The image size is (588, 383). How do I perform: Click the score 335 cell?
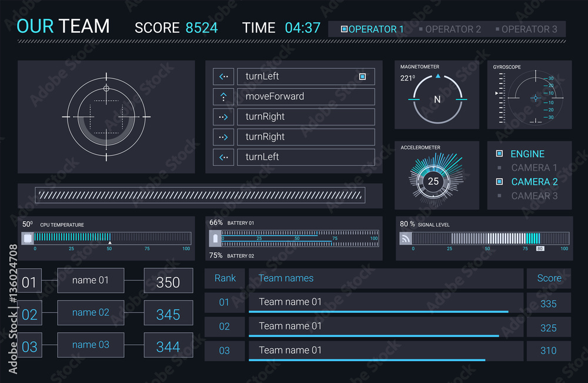(x=549, y=303)
